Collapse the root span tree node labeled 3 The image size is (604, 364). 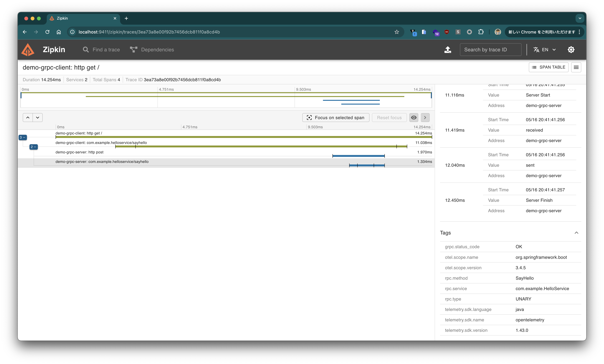point(23,137)
